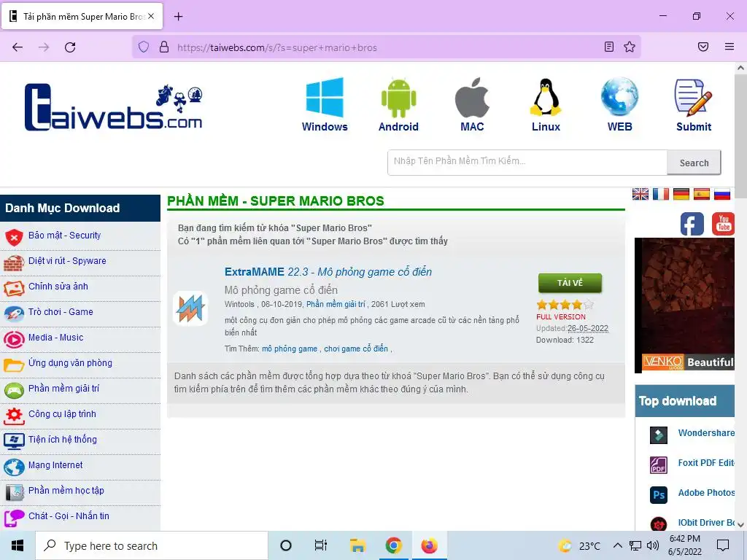Open Công cụ lập trình category

coord(62,414)
